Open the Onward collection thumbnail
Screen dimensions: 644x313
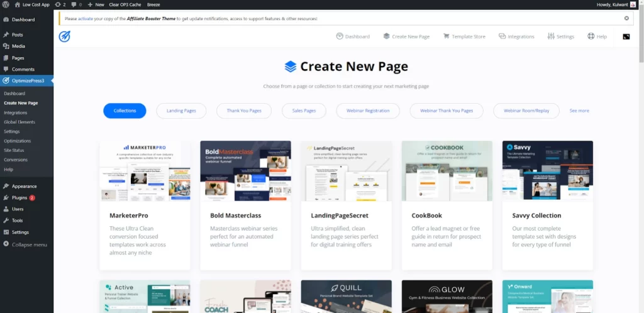(548, 297)
